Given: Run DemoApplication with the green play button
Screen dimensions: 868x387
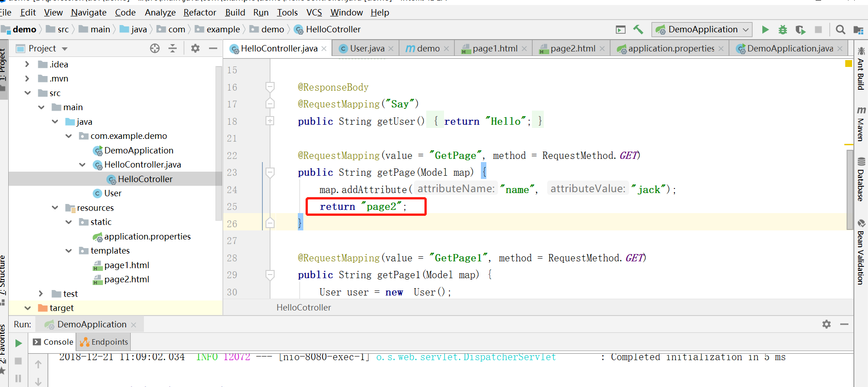Looking at the screenshot, I should coord(765,30).
